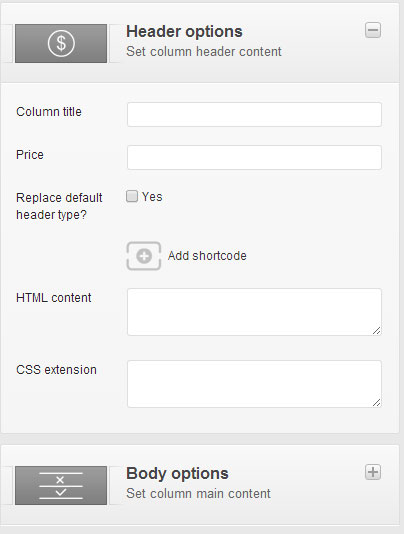Screen dimensions: 404x534
Task: Collapse the Header options panel
Action: 373,31
